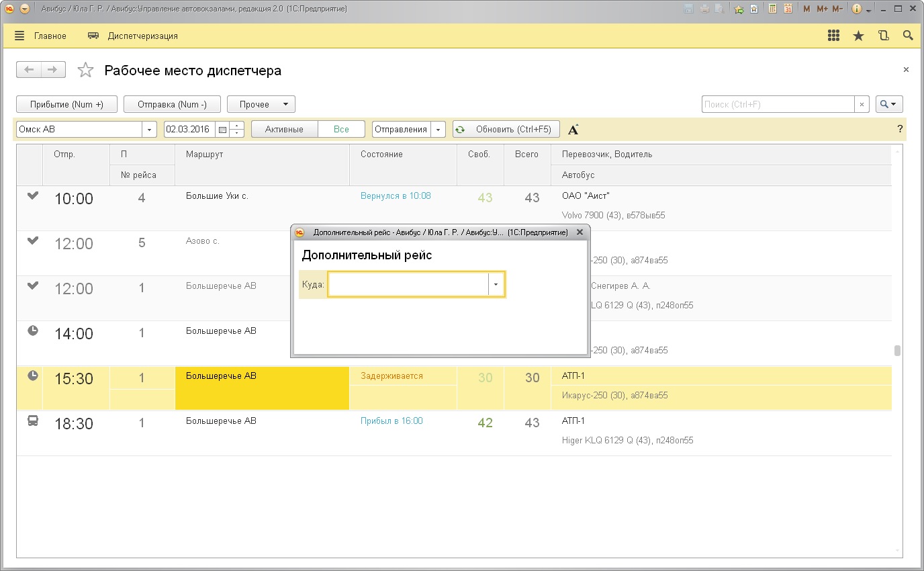Viewport: 924px width, 571px height.
Task: Switch filter to 'Активные' trips
Action: click(284, 130)
